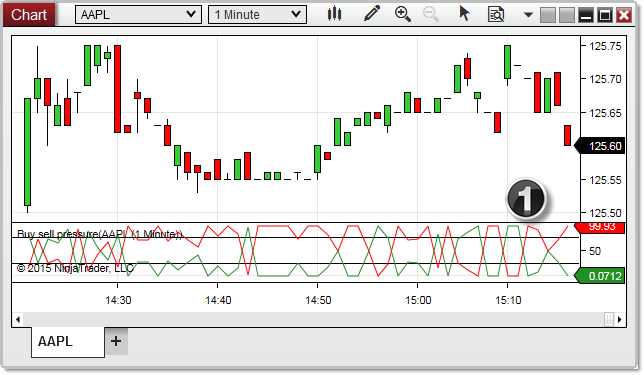Maximize the chart window
This screenshot has height=375, width=644.
[x=605, y=16]
